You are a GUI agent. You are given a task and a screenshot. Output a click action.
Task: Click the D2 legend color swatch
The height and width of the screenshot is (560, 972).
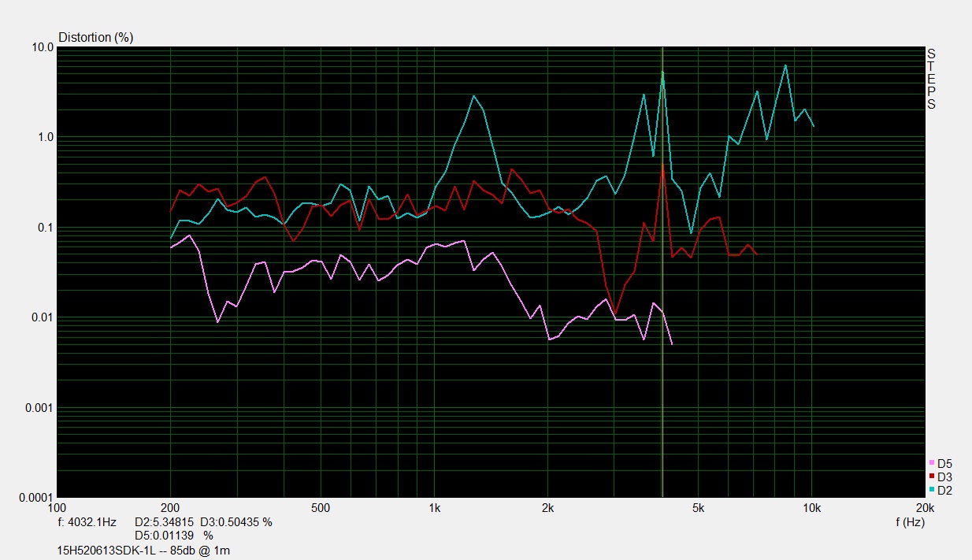click(932, 490)
